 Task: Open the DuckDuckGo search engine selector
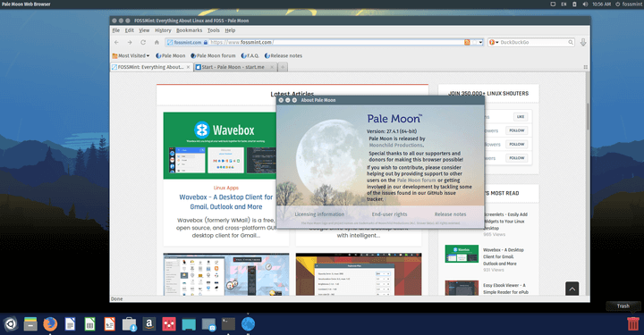pos(494,42)
